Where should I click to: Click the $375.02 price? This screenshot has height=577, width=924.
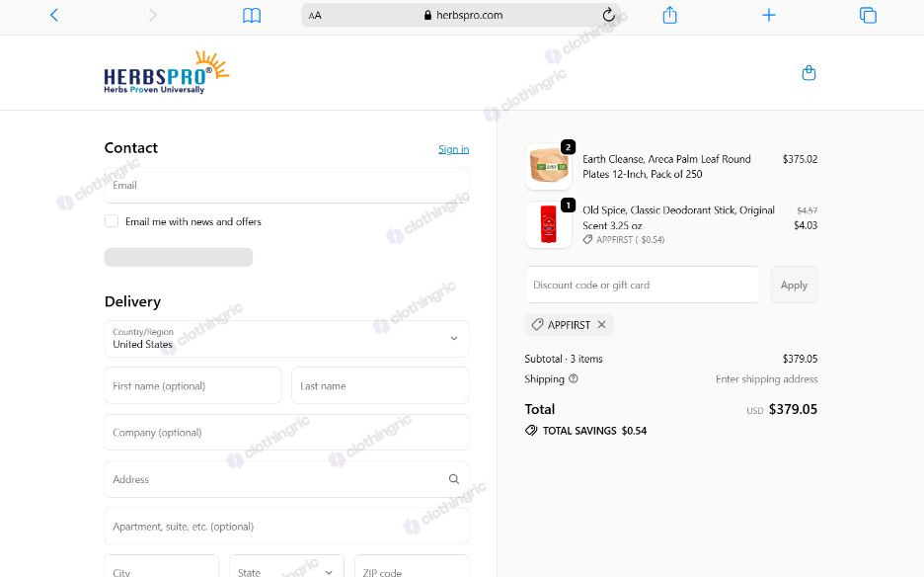(x=800, y=159)
